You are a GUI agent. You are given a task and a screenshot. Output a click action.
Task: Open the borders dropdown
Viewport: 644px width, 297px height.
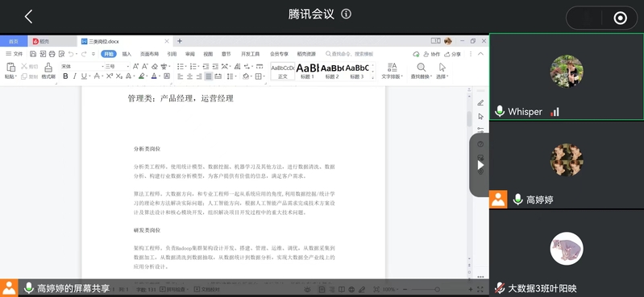pos(264,76)
